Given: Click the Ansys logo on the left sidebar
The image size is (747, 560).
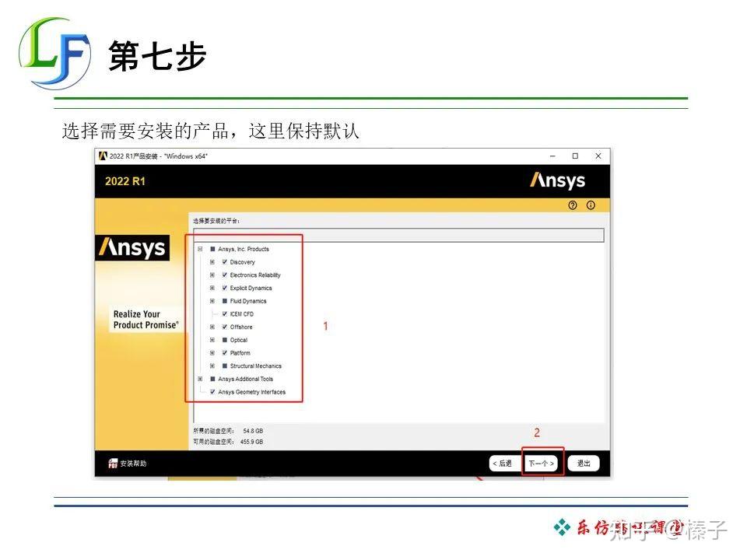Looking at the screenshot, I should pyautogui.click(x=135, y=250).
